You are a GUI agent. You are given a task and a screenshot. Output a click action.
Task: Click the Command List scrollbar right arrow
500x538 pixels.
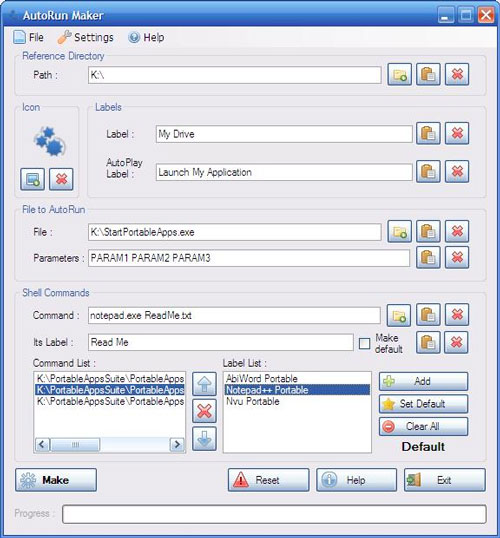pos(177,445)
